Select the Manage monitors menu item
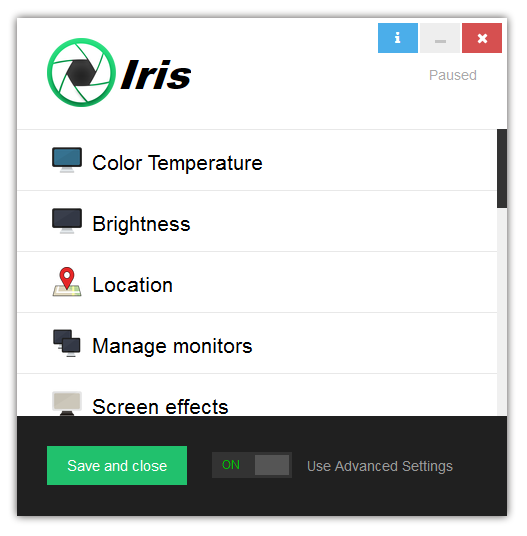This screenshot has width=527, height=536. coord(257,343)
